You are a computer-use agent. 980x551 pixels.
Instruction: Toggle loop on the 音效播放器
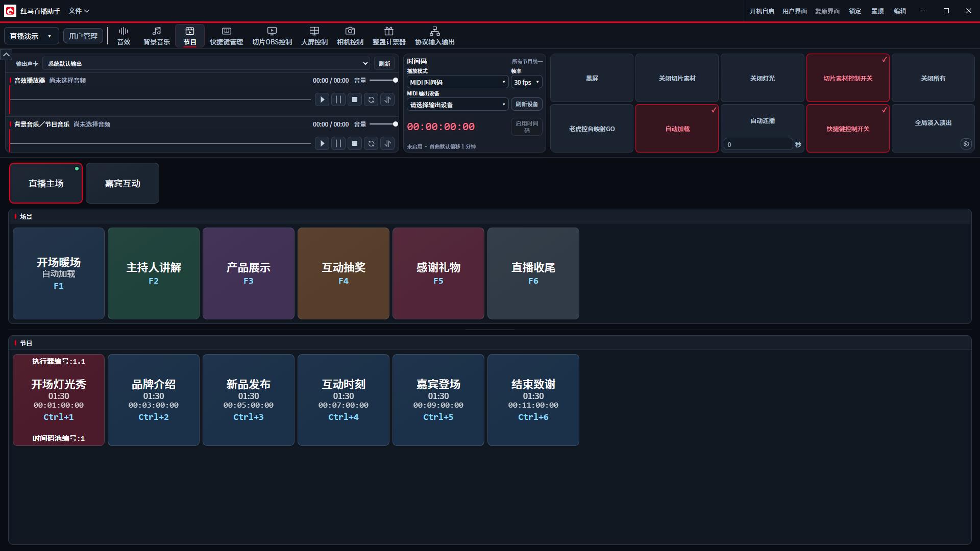[x=371, y=99]
